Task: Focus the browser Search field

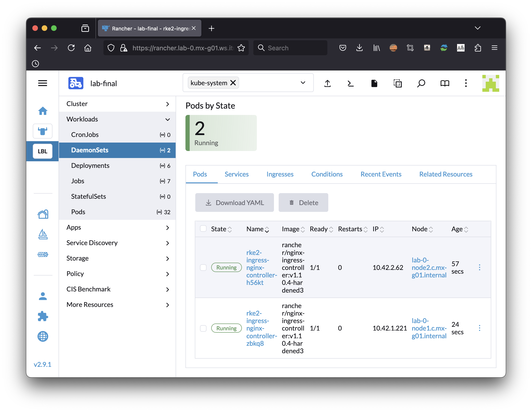Action: click(290, 48)
